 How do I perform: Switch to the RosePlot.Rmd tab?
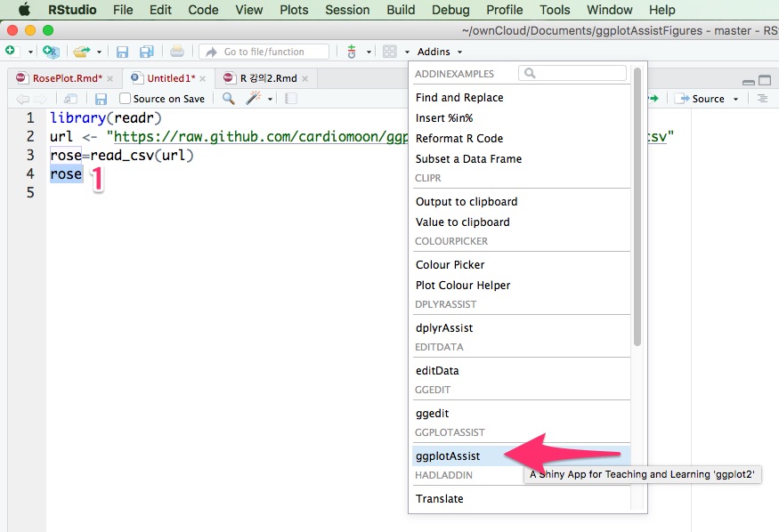(x=67, y=78)
